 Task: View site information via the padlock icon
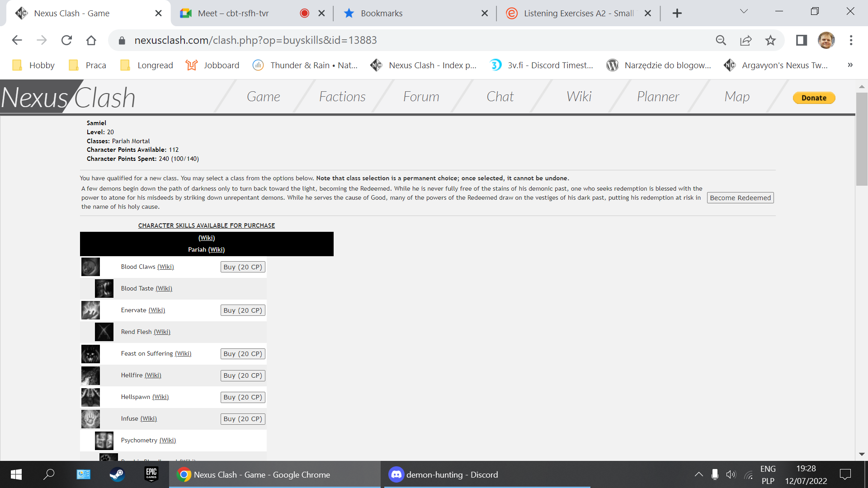coord(122,40)
